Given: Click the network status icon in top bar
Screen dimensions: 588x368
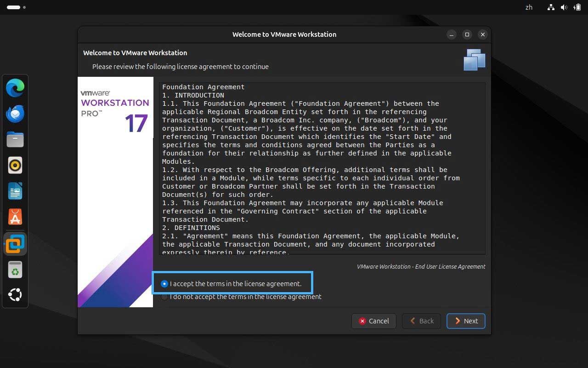Looking at the screenshot, I should 551,7.
